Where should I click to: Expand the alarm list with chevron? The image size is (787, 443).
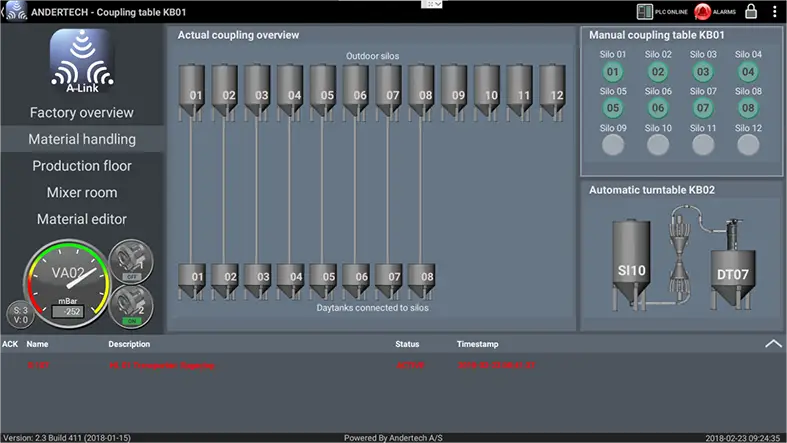772,343
